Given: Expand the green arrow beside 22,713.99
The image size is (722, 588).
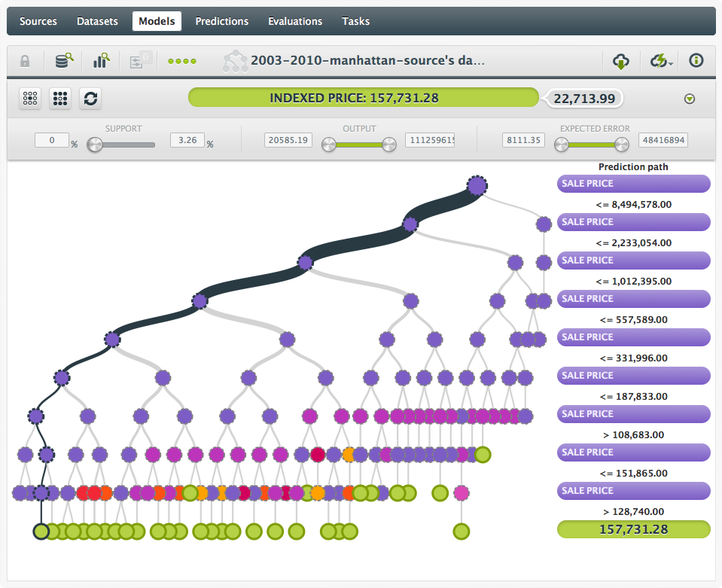Looking at the screenshot, I should coord(690,99).
